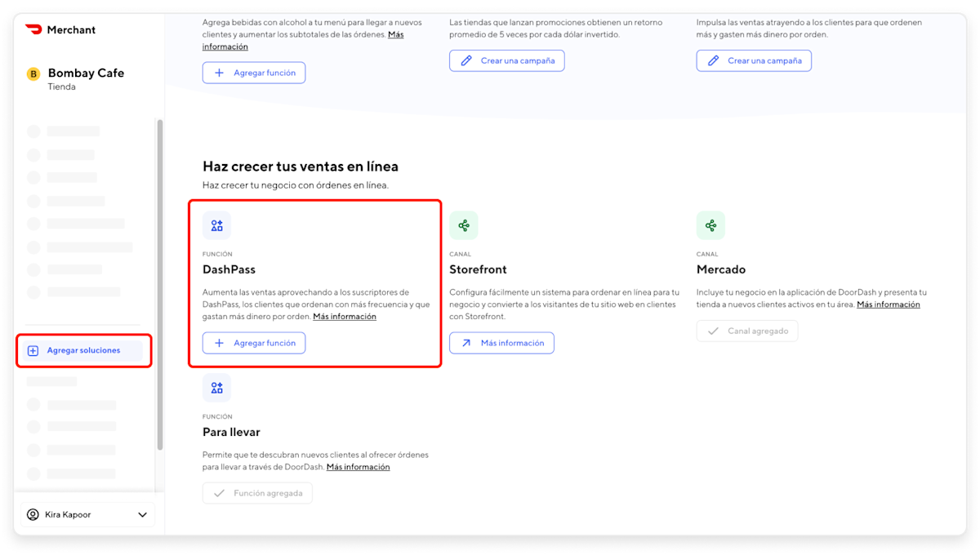Click the Crear una campaña button for customer orders
Screen dimensions: 980x560
click(754, 60)
